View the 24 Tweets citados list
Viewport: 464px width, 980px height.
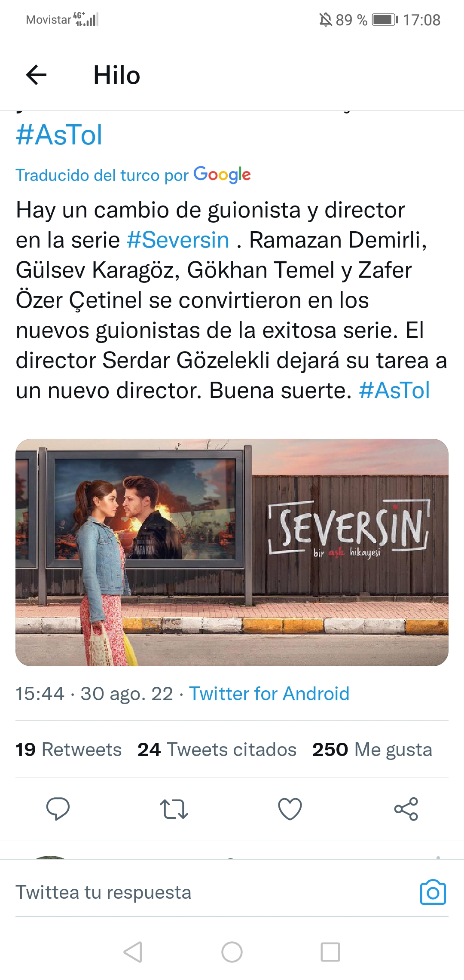(217, 750)
